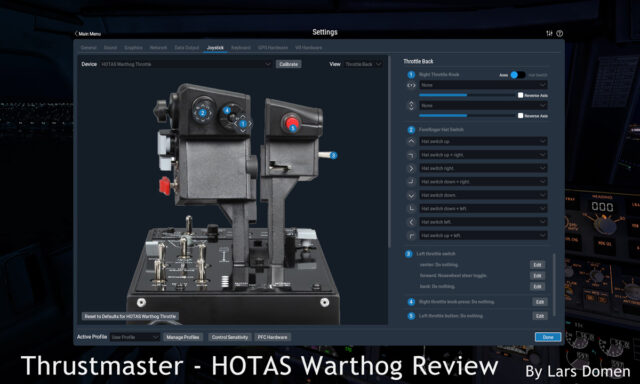The width and height of the screenshot is (640, 384).
Task: Select marker 3 on the left throttle switch
Action: click(333, 155)
